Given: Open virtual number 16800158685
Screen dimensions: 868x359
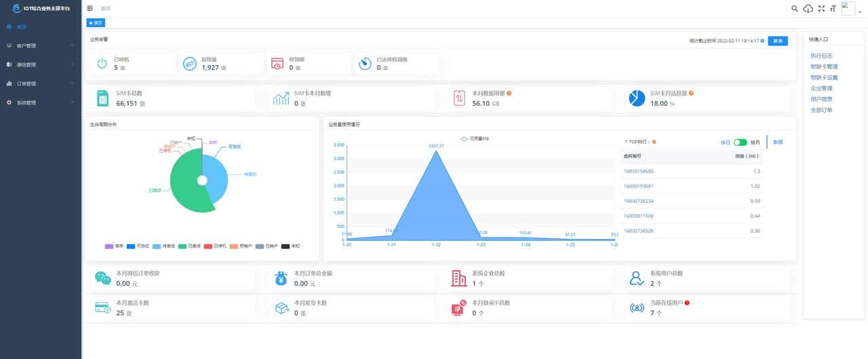Looking at the screenshot, I should [x=638, y=171].
